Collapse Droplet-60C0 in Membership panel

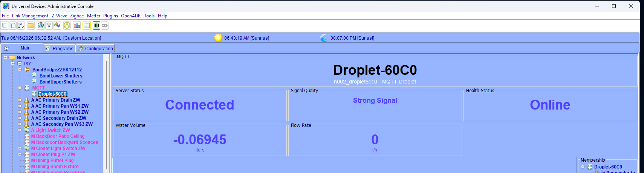point(583,167)
